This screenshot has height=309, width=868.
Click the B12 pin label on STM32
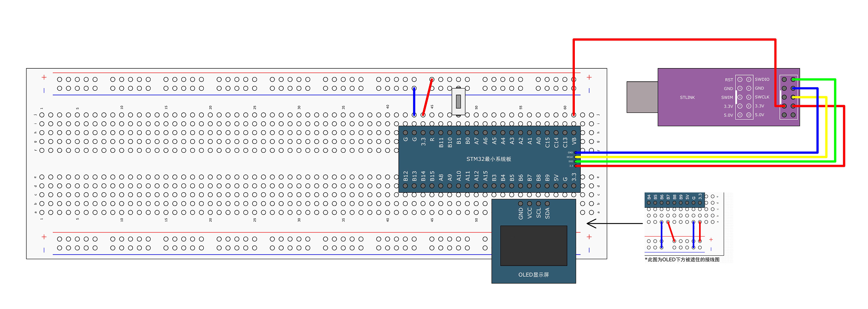405,176
